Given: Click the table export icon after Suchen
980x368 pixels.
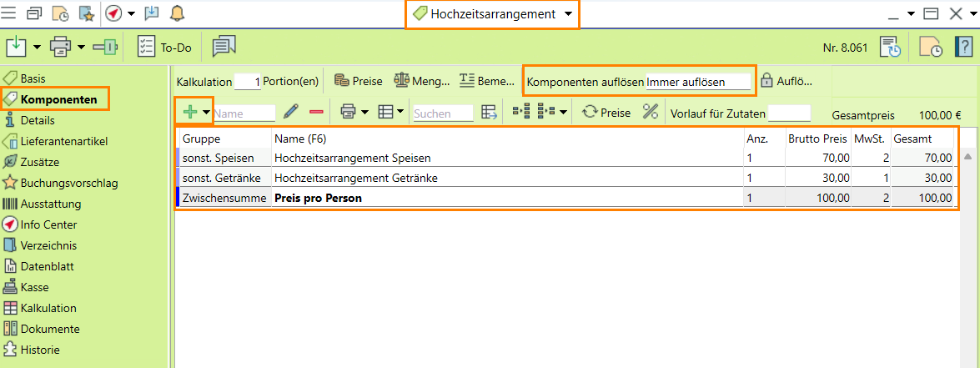Looking at the screenshot, I should [490, 112].
